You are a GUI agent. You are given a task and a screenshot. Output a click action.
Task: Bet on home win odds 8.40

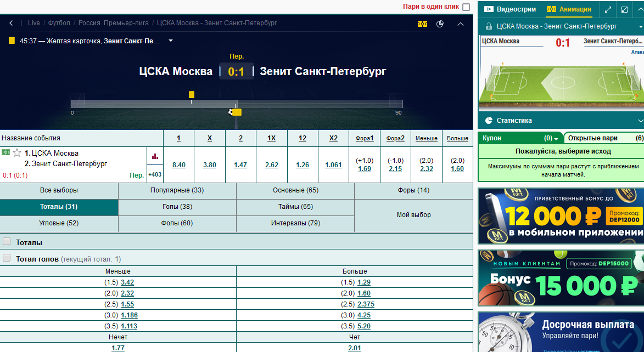[178, 165]
